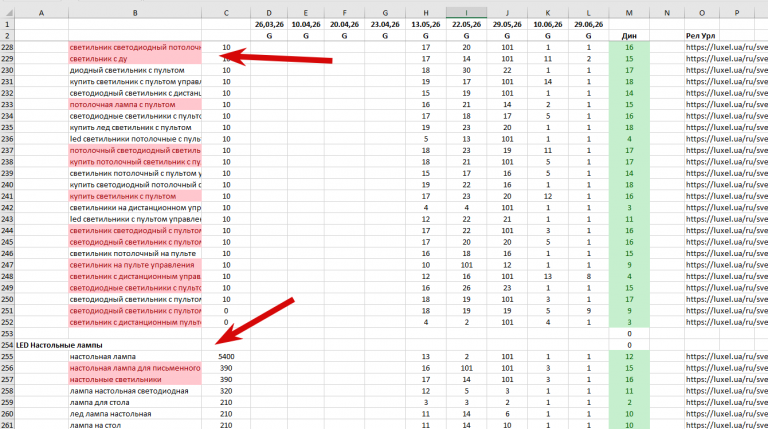Screen dimensions: 768x429
Task: Click cell 'светильники на дистанционном упр'
Action: click(135, 208)
